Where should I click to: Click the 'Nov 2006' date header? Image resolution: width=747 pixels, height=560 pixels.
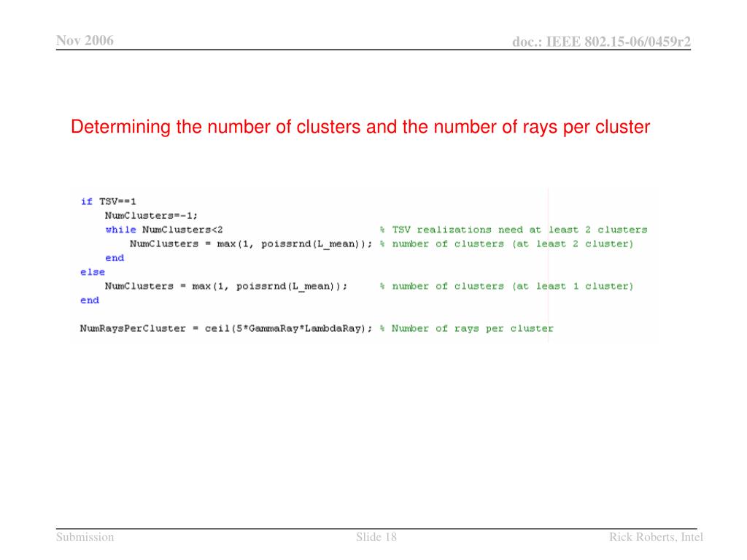click(x=85, y=41)
